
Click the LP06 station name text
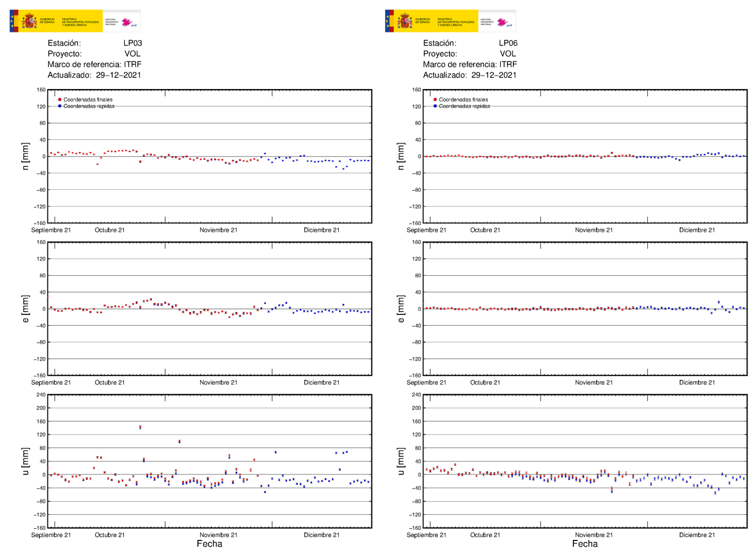point(508,43)
